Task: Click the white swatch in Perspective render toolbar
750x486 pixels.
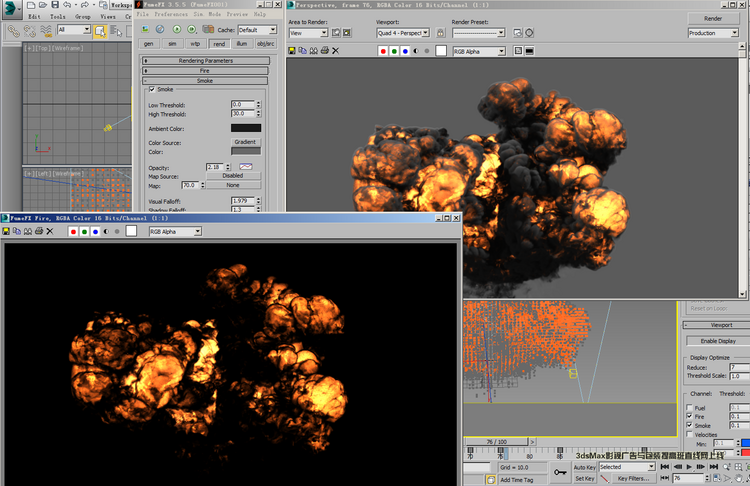Action: 441,51
